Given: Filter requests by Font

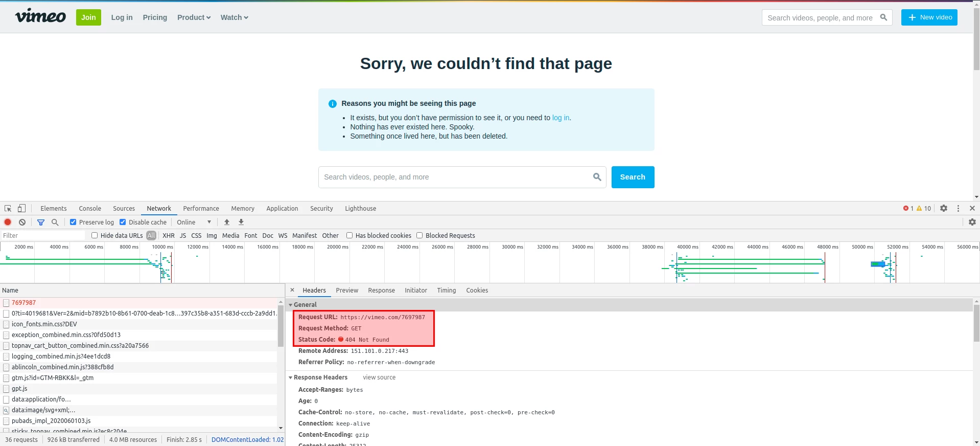Looking at the screenshot, I should 251,235.
